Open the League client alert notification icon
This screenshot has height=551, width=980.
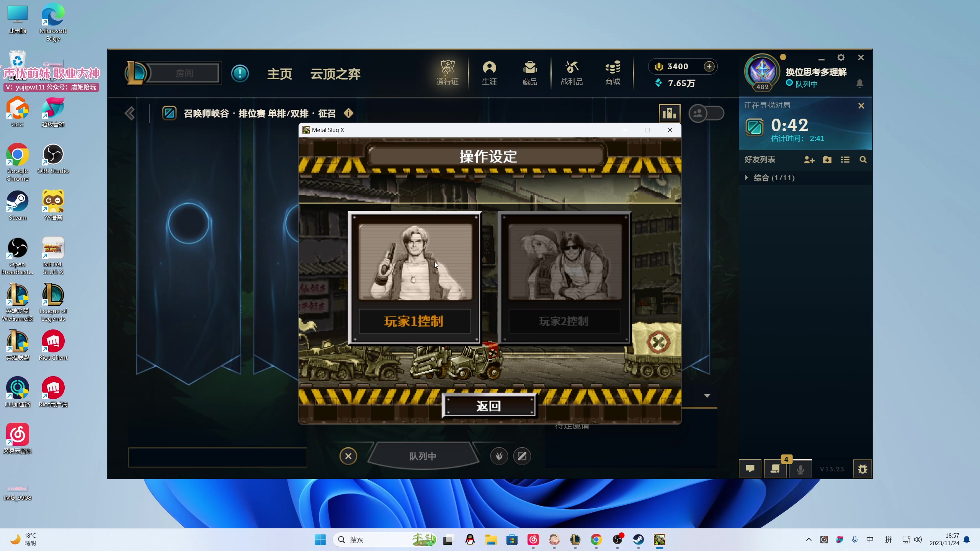click(x=240, y=73)
